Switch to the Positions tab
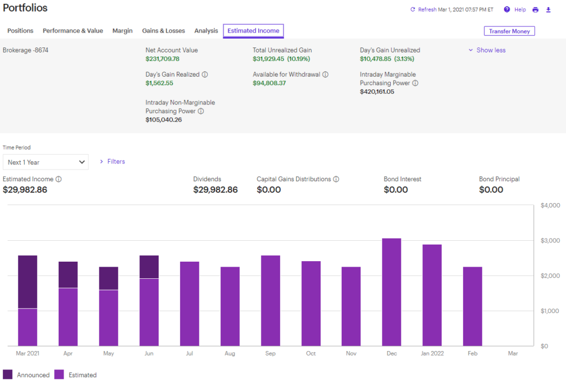The image size is (566, 392). click(20, 31)
